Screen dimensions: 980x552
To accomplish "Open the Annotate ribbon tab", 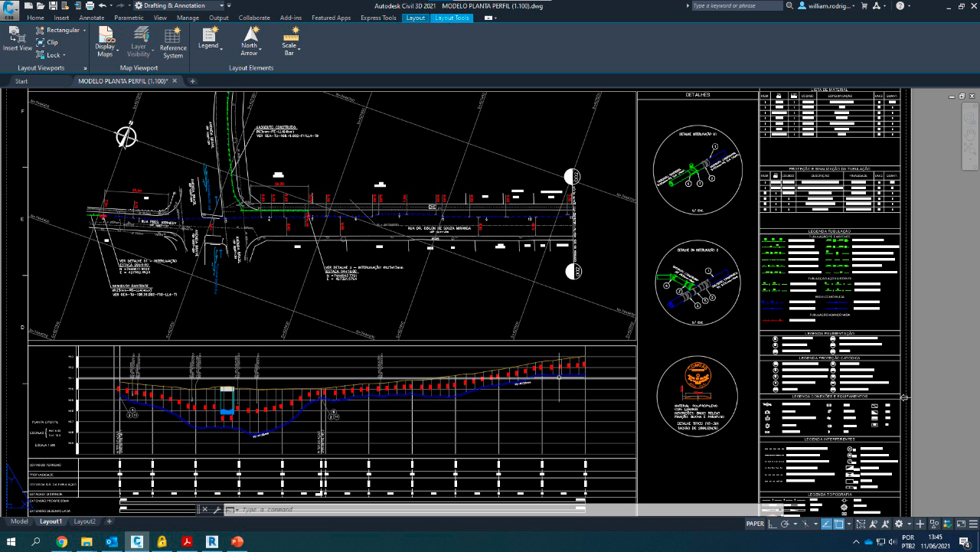I will (x=91, y=18).
